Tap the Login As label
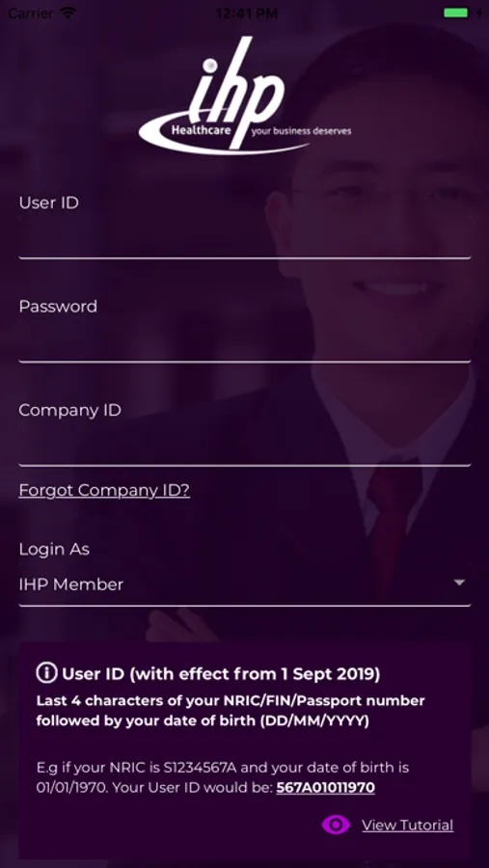This screenshot has height=868, width=489. 54,549
